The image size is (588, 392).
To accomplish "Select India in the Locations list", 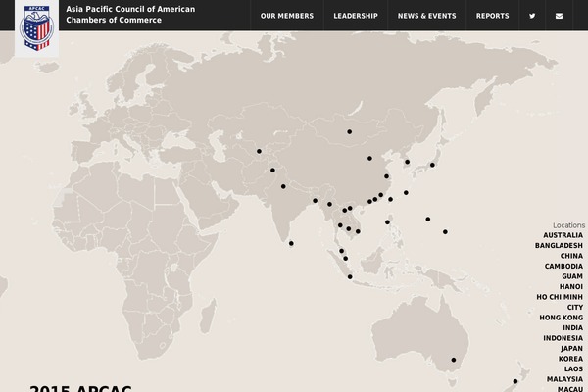I will coord(572,328).
